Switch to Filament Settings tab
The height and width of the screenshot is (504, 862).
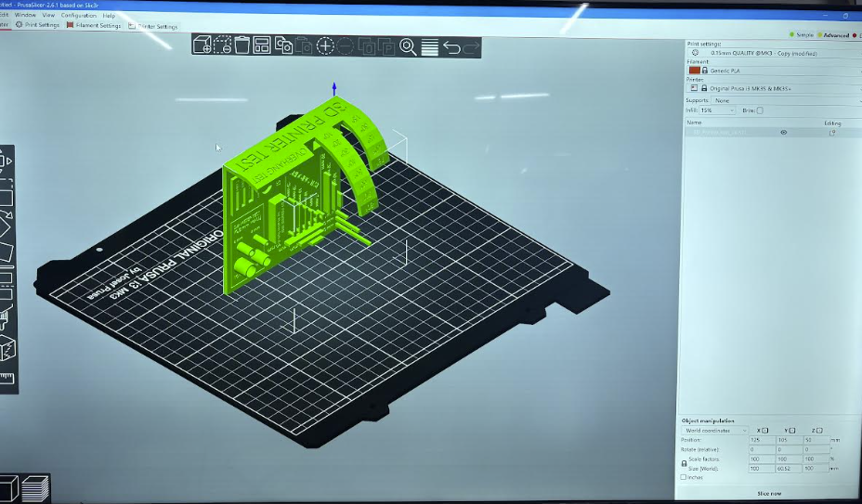[x=94, y=25]
